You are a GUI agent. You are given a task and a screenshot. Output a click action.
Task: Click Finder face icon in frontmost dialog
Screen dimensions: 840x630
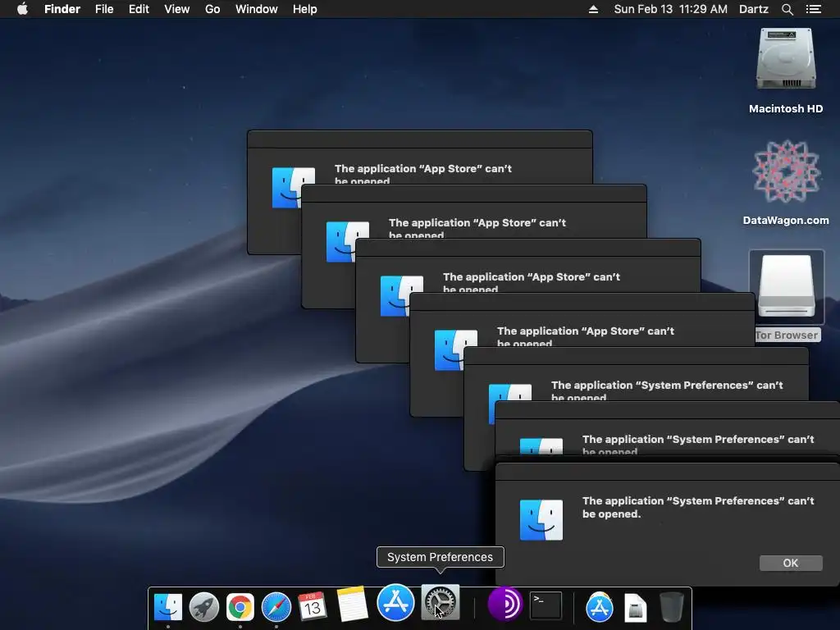tap(541, 519)
